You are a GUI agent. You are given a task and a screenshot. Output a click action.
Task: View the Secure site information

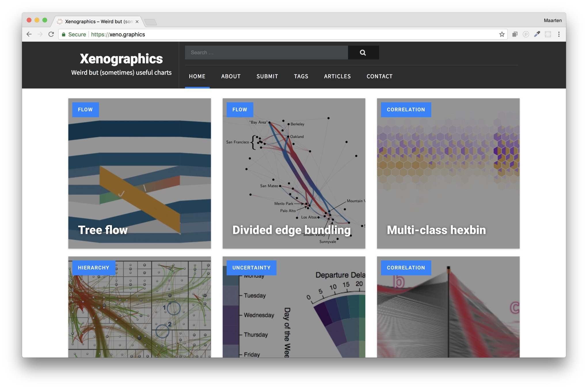point(74,34)
